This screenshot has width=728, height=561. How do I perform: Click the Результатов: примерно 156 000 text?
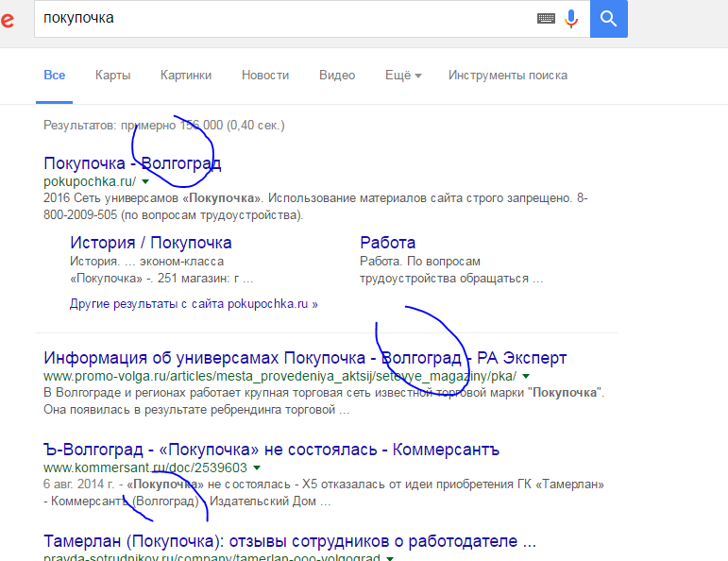point(164,126)
